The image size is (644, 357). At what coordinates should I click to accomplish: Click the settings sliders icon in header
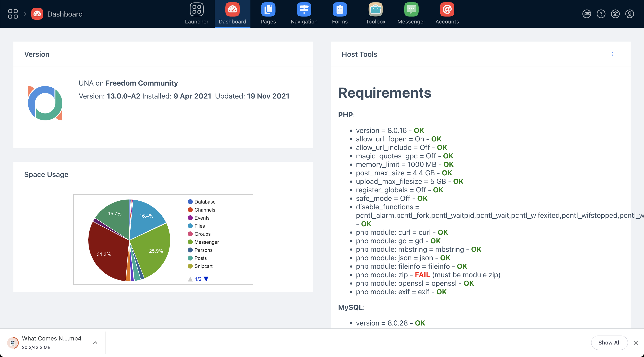[x=615, y=14]
